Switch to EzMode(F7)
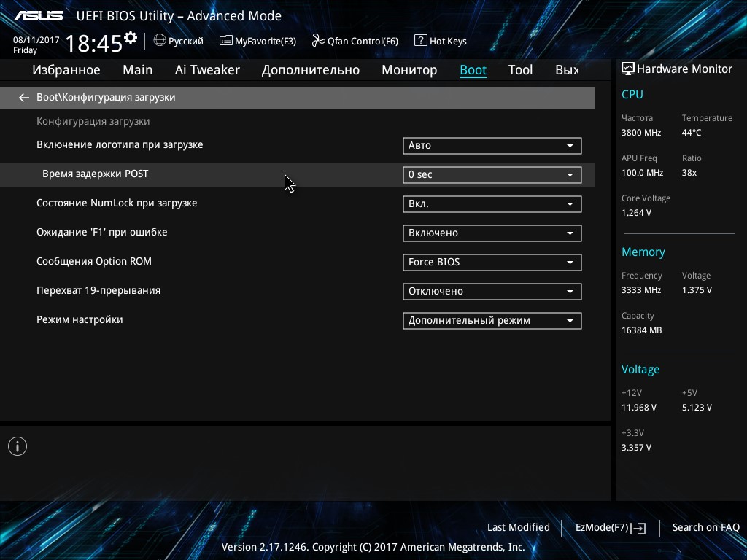This screenshot has height=560, width=747. click(x=602, y=528)
